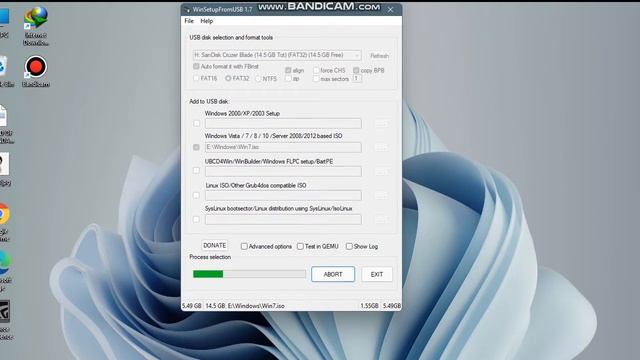
Task: Click the Refresh button
Action: tap(379, 56)
